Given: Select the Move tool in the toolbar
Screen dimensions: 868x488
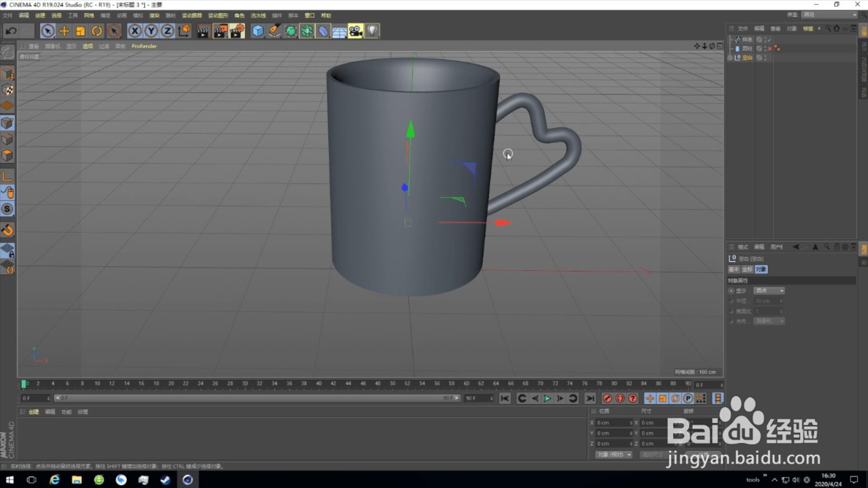Looking at the screenshot, I should click(64, 31).
